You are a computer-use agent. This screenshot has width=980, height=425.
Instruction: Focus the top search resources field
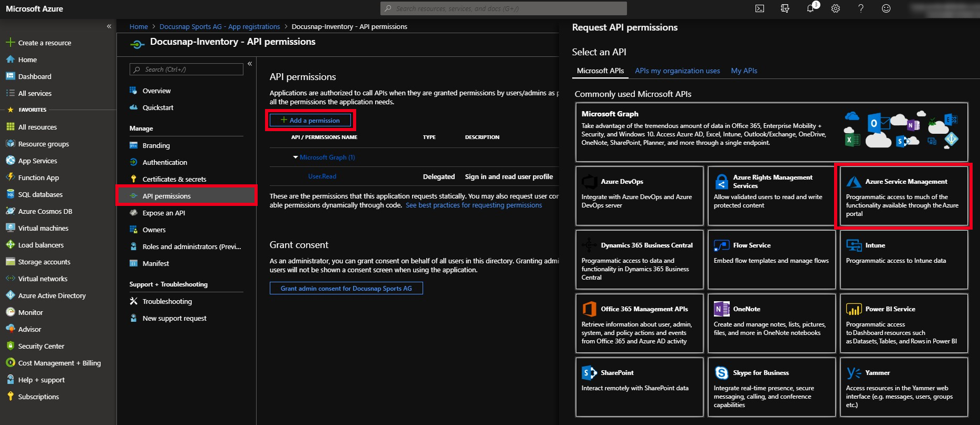click(x=504, y=8)
